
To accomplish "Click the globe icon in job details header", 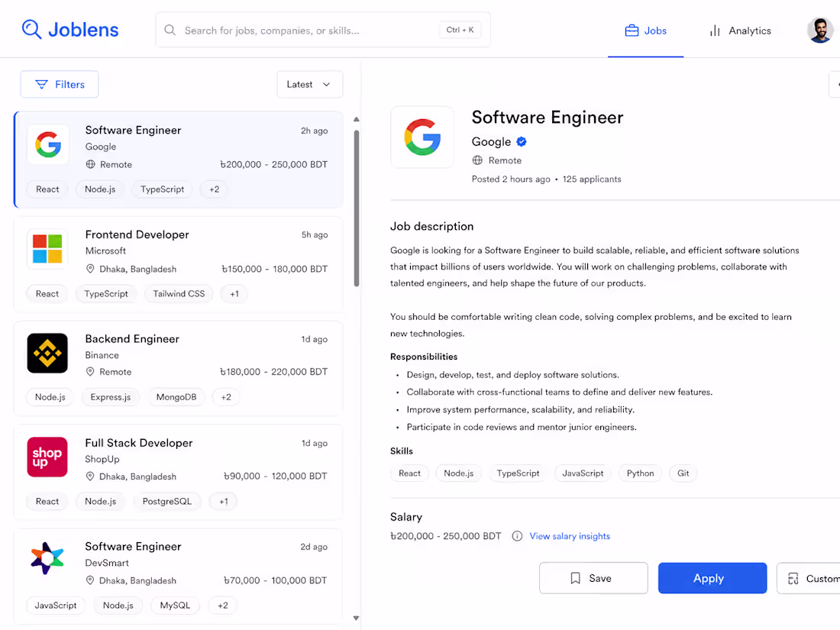I will [477, 160].
